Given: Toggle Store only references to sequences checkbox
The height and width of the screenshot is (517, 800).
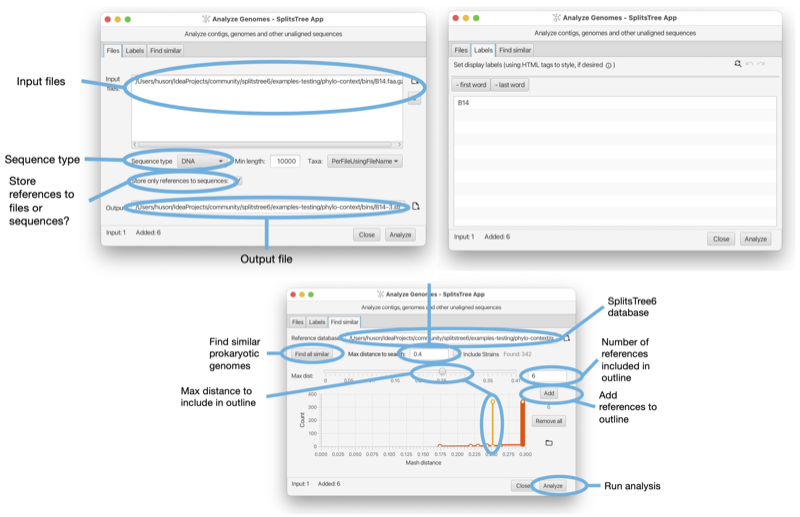Looking at the screenshot, I should [237, 181].
